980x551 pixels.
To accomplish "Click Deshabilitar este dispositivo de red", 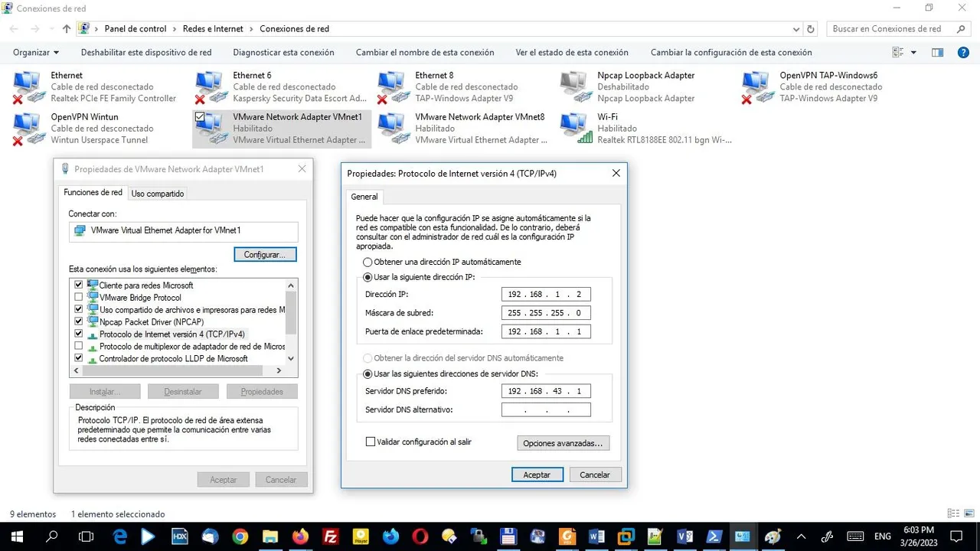I will tap(146, 52).
